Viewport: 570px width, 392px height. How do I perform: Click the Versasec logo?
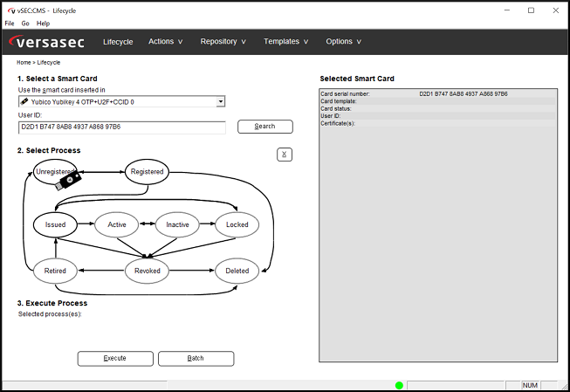click(x=49, y=41)
